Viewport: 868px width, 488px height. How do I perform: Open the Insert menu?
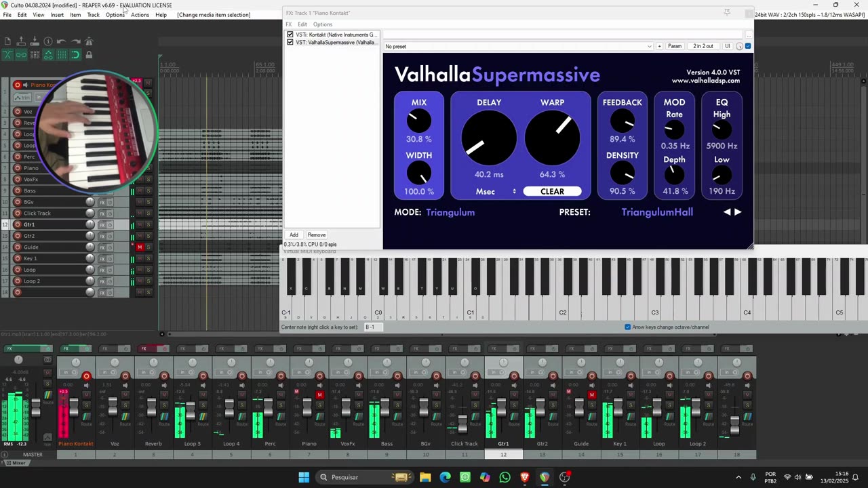[57, 15]
